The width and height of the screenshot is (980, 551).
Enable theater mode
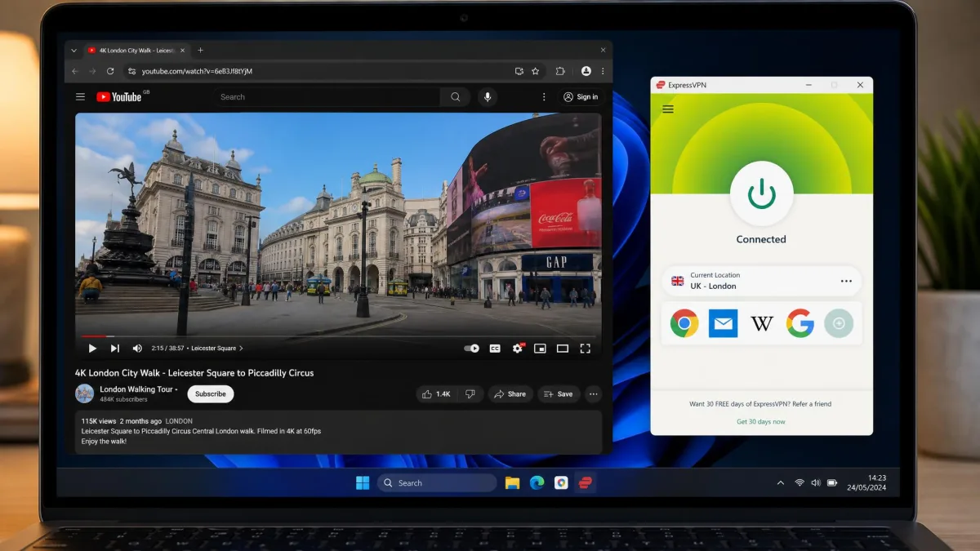563,349
